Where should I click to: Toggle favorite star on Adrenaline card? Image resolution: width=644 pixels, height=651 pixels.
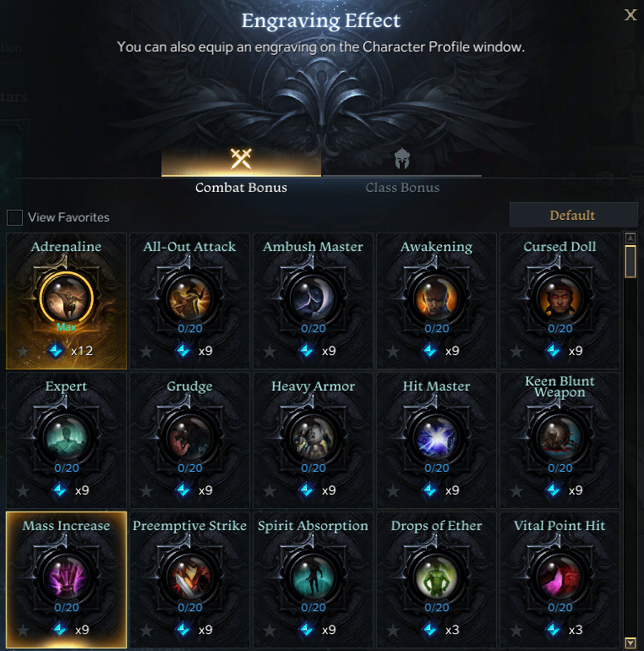pyautogui.click(x=23, y=352)
